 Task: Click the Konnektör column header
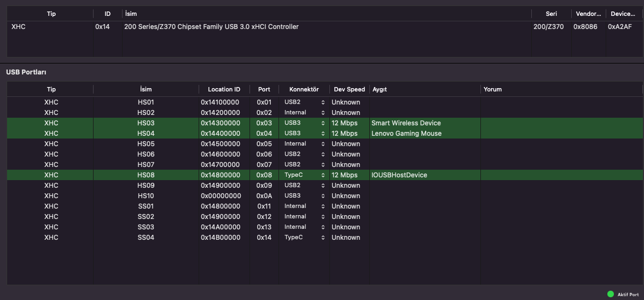[x=304, y=89]
